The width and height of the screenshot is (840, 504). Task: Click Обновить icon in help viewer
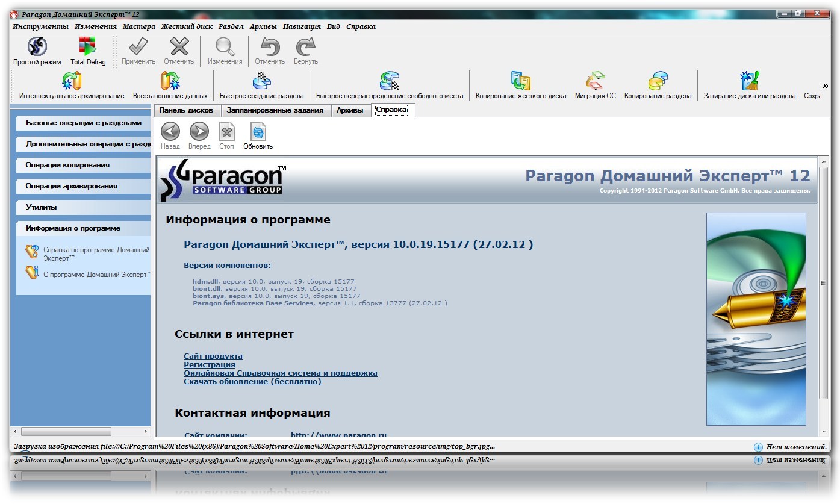coord(258,136)
